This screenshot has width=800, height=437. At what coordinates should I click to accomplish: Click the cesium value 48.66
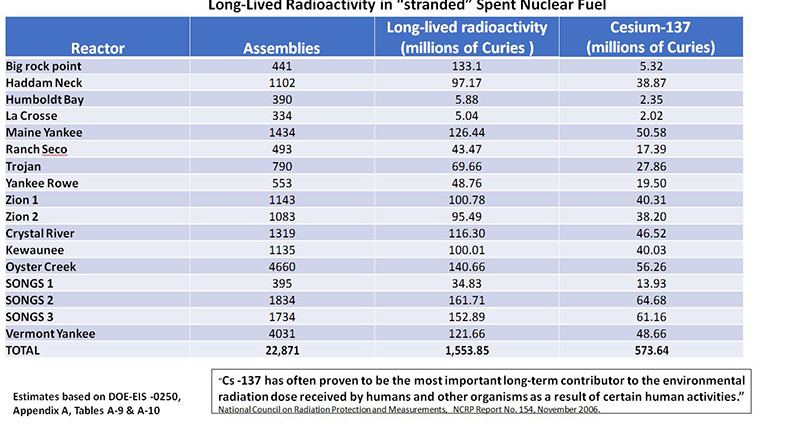[x=652, y=333]
